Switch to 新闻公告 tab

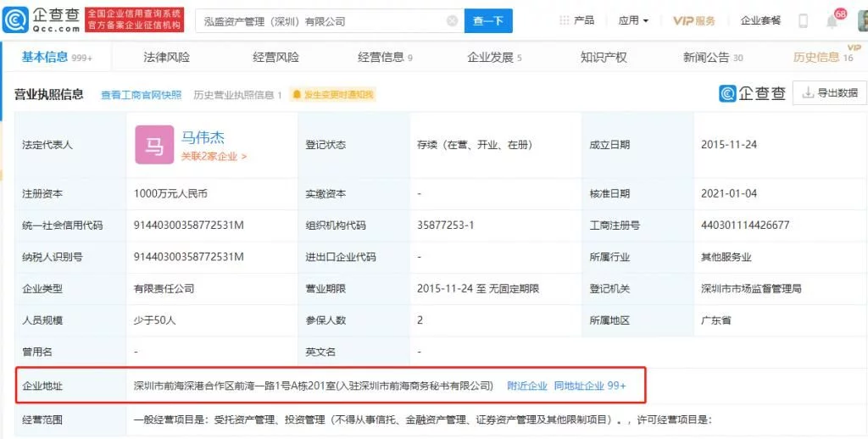[x=713, y=57]
